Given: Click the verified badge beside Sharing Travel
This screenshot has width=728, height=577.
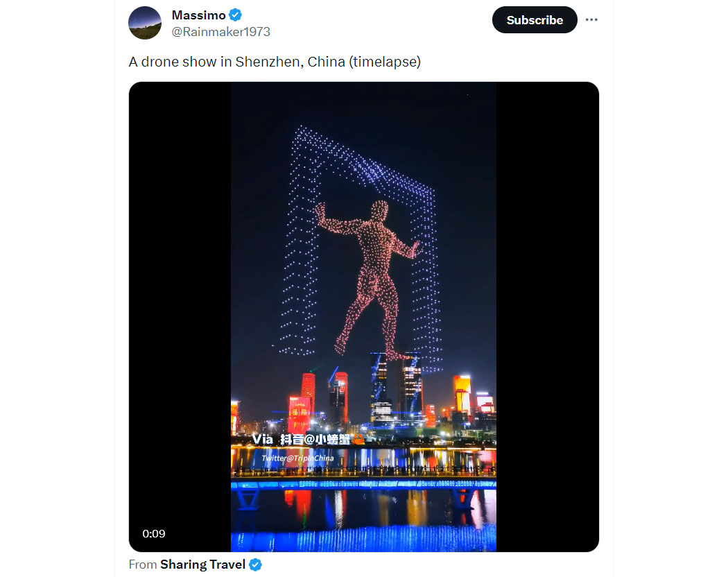Looking at the screenshot, I should (x=255, y=565).
